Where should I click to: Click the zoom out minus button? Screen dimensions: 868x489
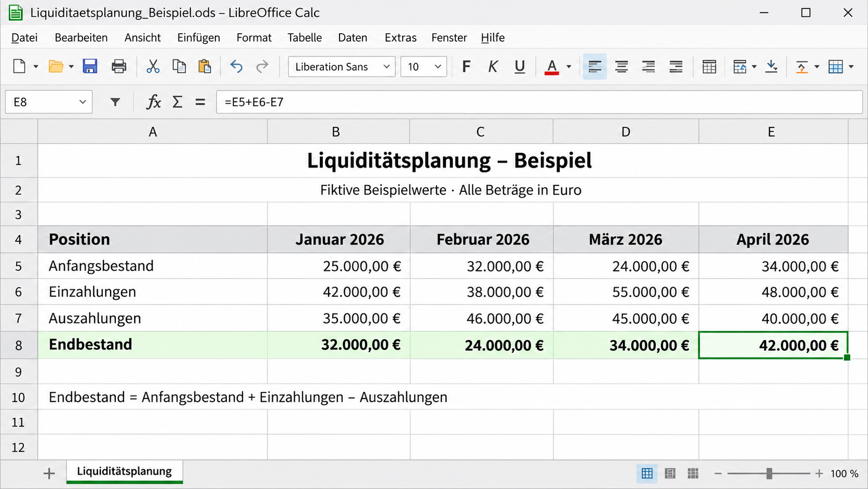point(718,473)
